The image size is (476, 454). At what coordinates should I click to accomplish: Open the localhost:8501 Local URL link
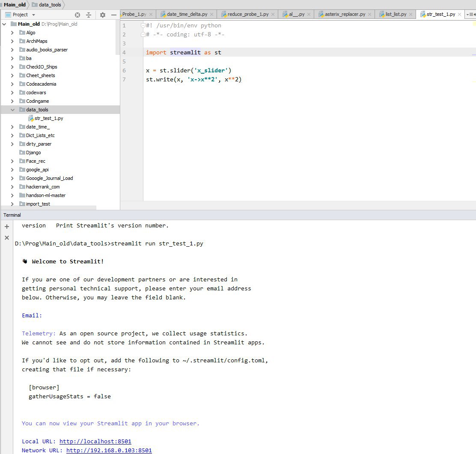95,441
